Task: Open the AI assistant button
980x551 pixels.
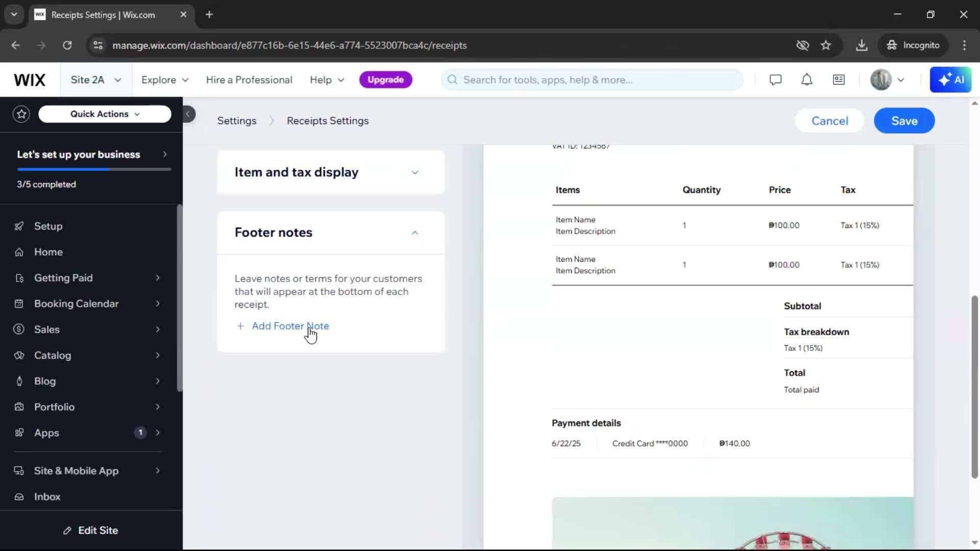Action: pyautogui.click(x=950, y=80)
